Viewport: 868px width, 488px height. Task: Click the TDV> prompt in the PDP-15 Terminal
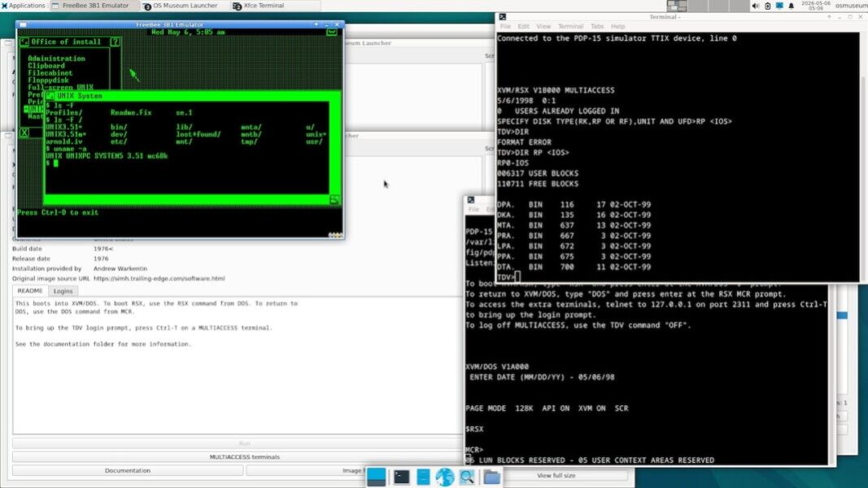tap(505, 277)
